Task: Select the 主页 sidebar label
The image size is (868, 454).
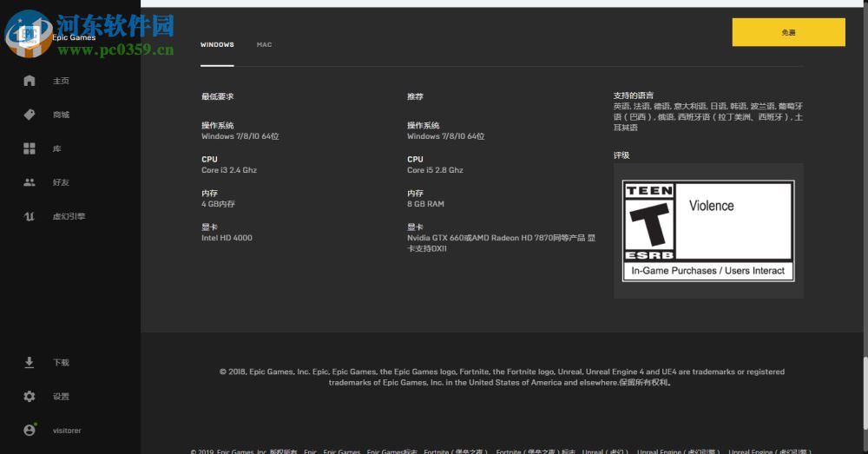Action: point(61,81)
